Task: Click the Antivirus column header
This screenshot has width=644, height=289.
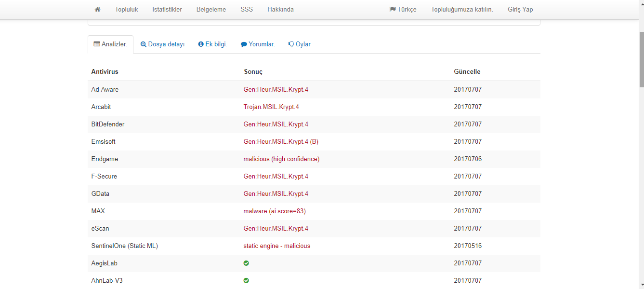Action: (105, 72)
